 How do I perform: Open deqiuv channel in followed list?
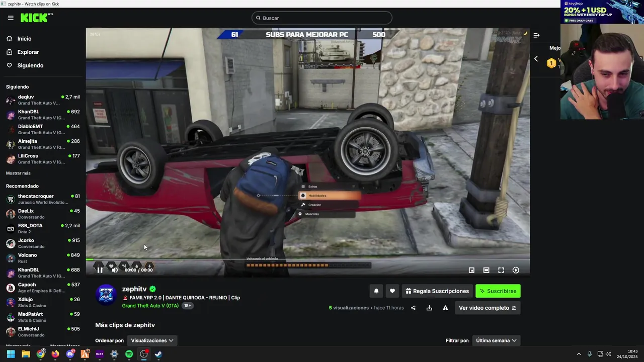(x=43, y=100)
